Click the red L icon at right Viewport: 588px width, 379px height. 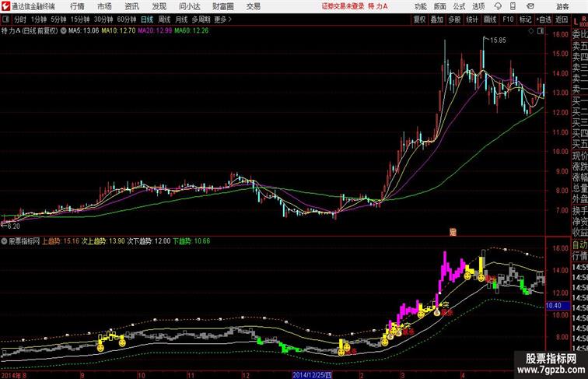click(576, 22)
